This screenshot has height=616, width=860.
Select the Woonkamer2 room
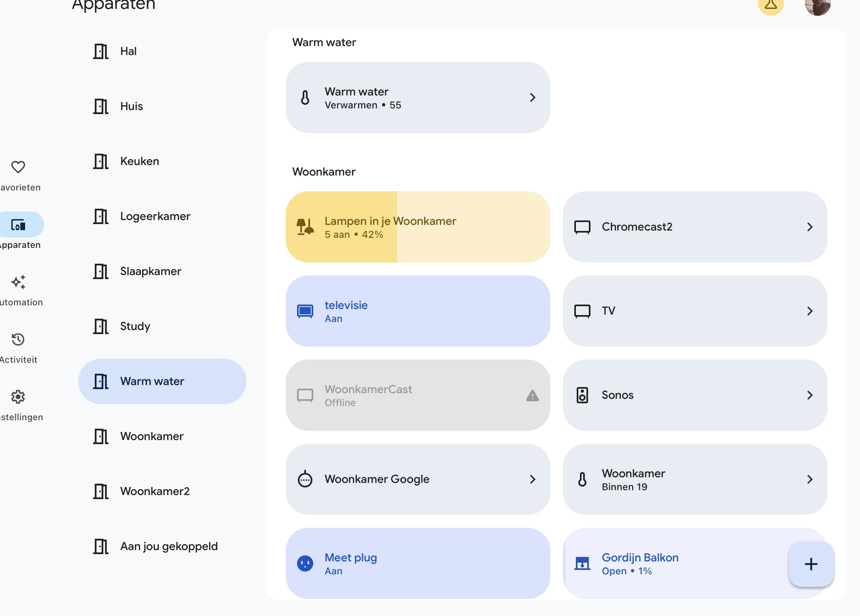(x=162, y=491)
